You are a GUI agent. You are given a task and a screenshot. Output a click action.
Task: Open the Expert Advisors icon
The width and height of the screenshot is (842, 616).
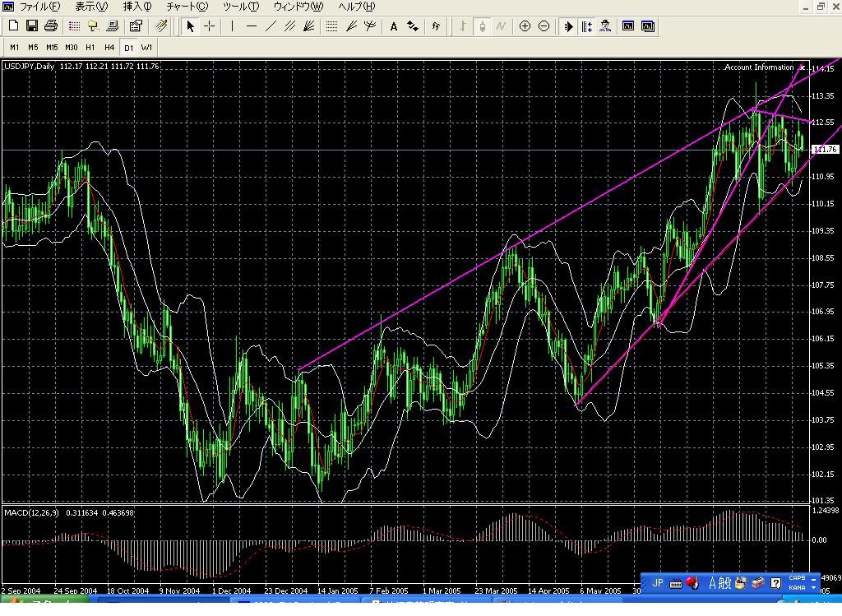[x=605, y=26]
